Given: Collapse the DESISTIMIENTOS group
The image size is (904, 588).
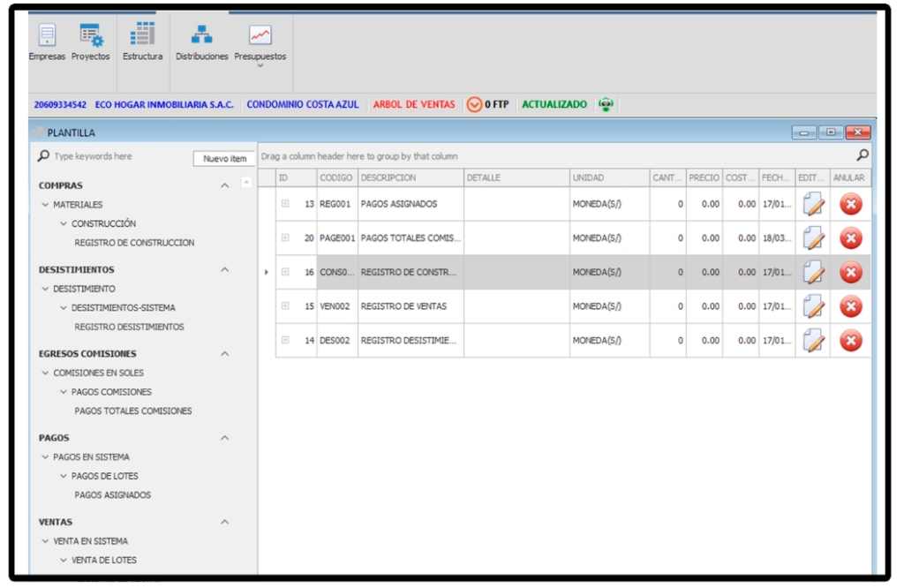Looking at the screenshot, I should tap(225, 270).
